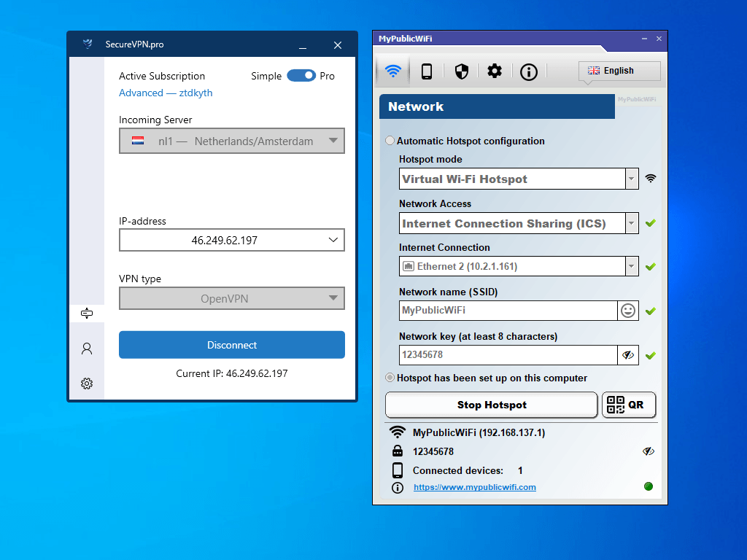Click the info circle icon beside the website link
Screen dimensions: 747x560
[398, 488]
